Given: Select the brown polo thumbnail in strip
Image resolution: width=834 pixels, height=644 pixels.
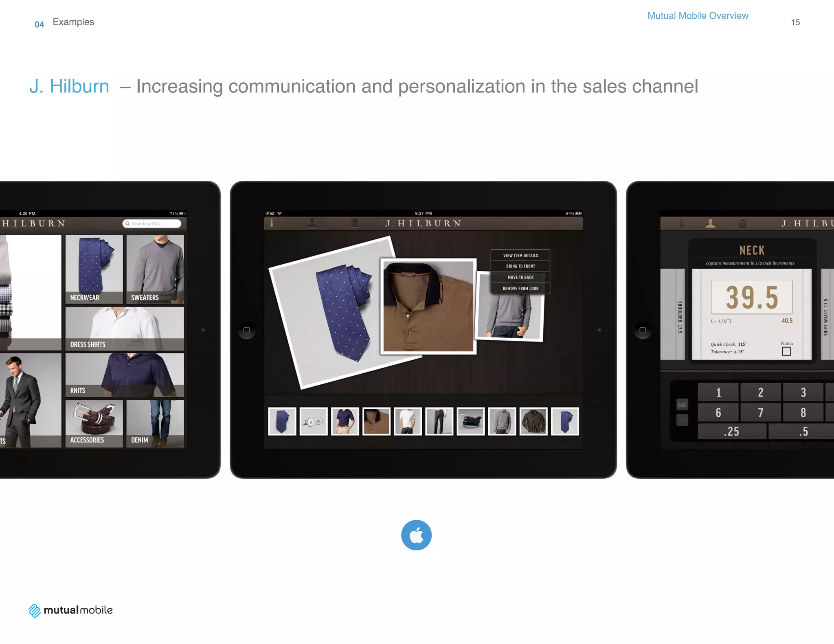Looking at the screenshot, I should click(x=376, y=421).
